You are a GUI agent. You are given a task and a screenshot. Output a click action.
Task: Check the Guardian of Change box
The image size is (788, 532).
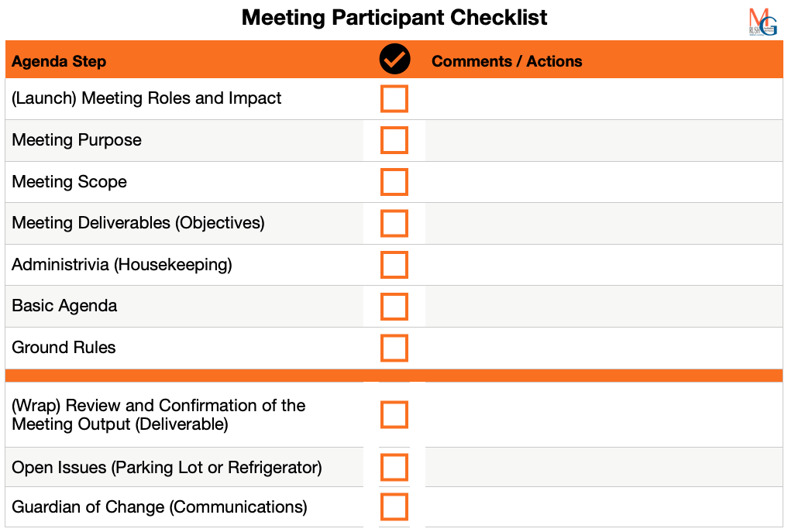pos(394,507)
